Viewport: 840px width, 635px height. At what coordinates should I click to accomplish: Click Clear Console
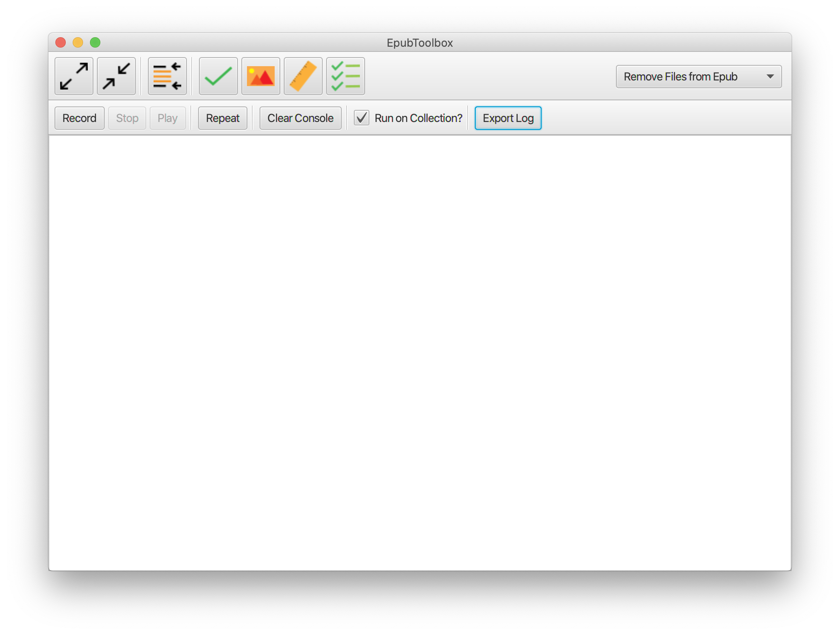click(300, 118)
